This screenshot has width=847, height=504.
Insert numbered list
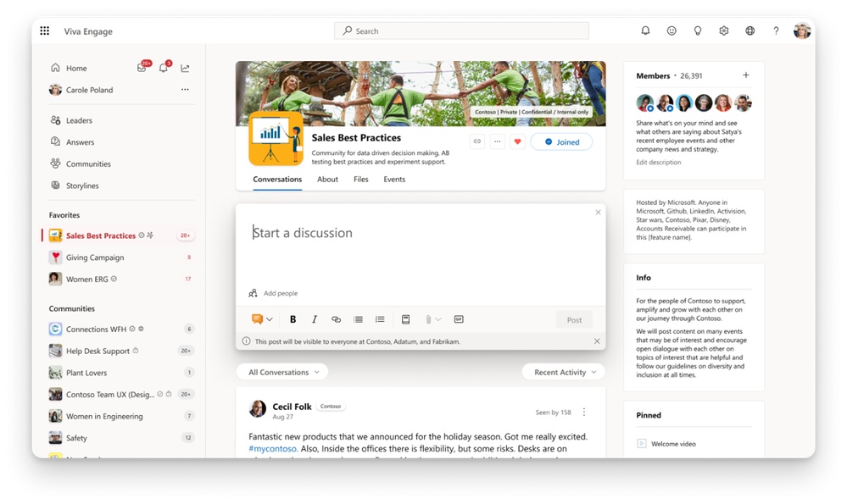click(380, 319)
